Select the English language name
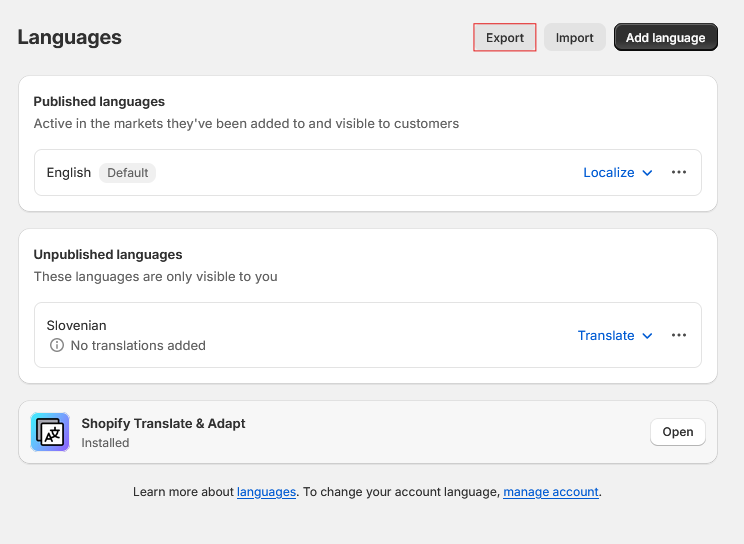Image resolution: width=744 pixels, height=544 pixels. click(x=68, y=172)
